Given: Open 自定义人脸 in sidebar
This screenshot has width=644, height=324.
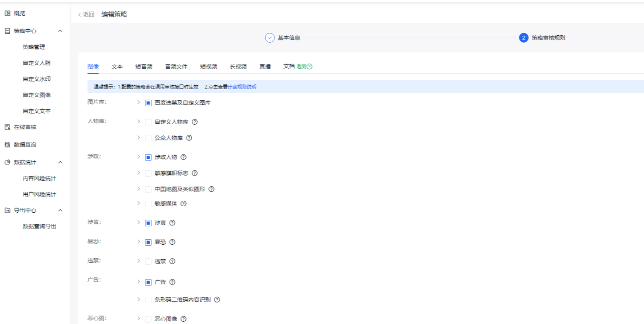Looking at the screenshot, I should tap(37, 63).
